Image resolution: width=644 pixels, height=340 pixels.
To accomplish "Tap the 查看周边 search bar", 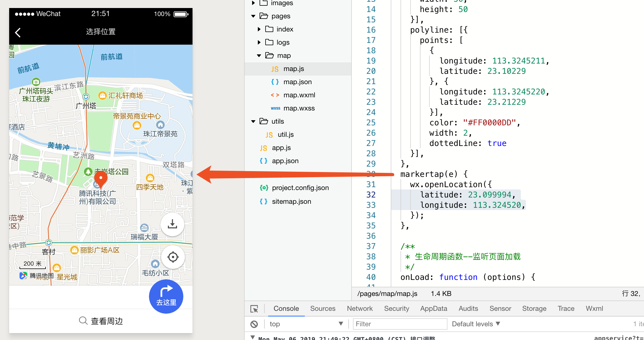I will [x=101, y=321].
